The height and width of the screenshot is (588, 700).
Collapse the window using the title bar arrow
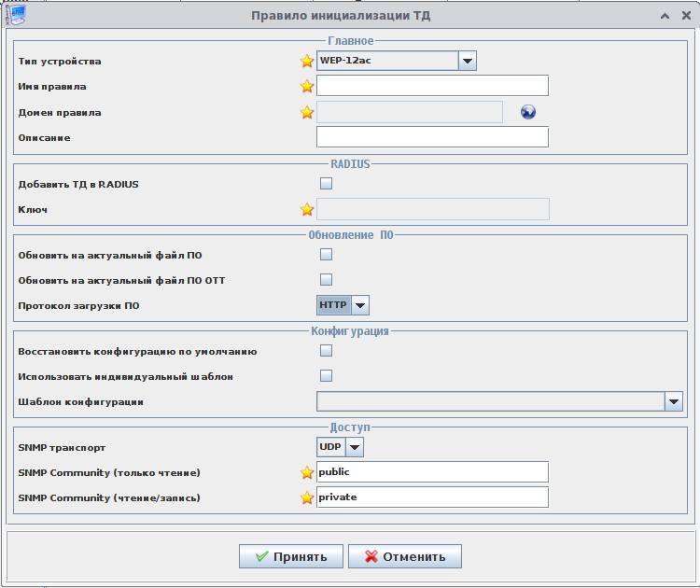pyautogui.click(x=664, y=16)
